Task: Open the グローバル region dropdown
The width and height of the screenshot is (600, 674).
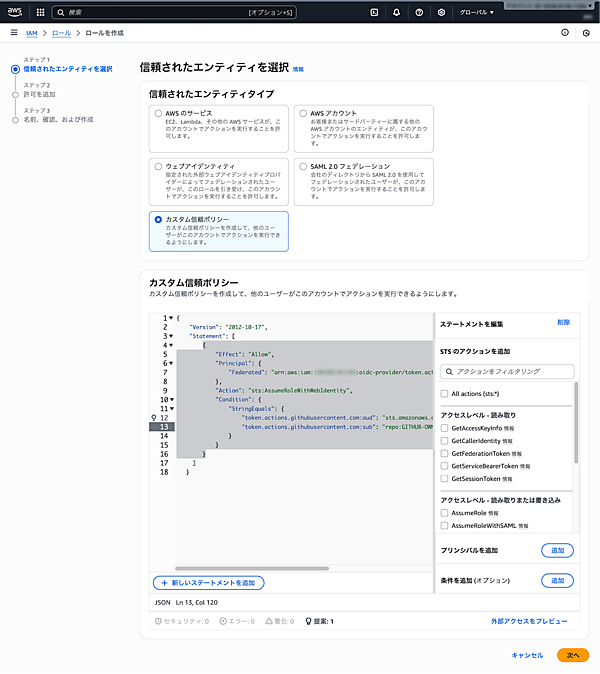Action: pos(477,13)
